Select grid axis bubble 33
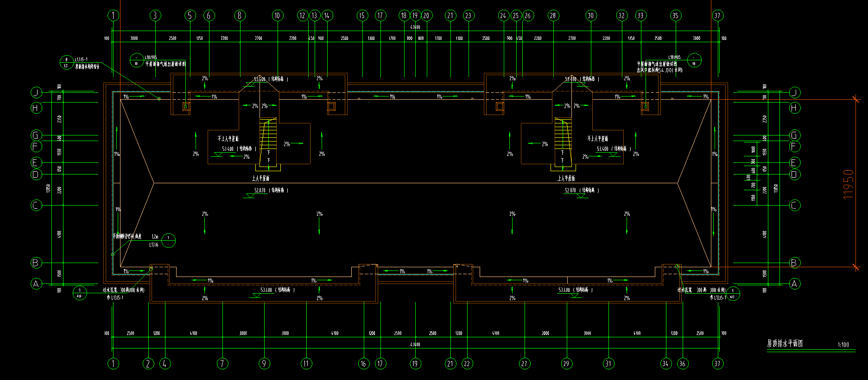 tap(640, 15)
